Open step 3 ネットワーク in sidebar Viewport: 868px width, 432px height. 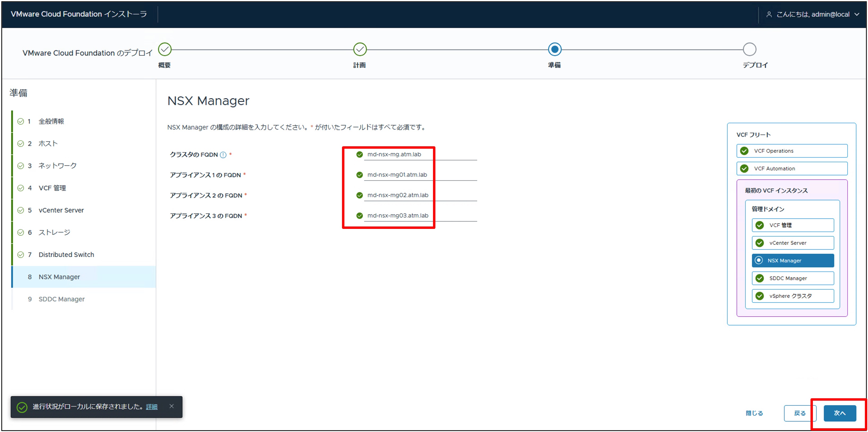click(x=84, y=166)
